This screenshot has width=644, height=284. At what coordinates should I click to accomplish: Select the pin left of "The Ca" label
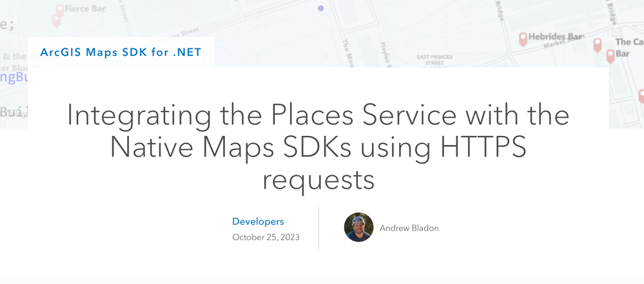[598, 44]
